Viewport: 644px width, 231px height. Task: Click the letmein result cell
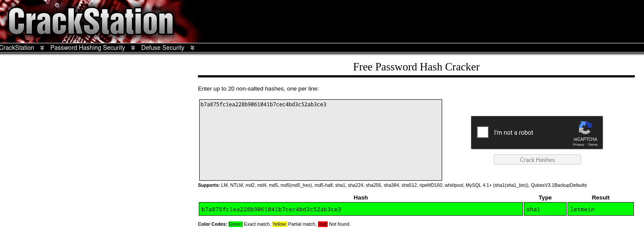tap(601, 209)
